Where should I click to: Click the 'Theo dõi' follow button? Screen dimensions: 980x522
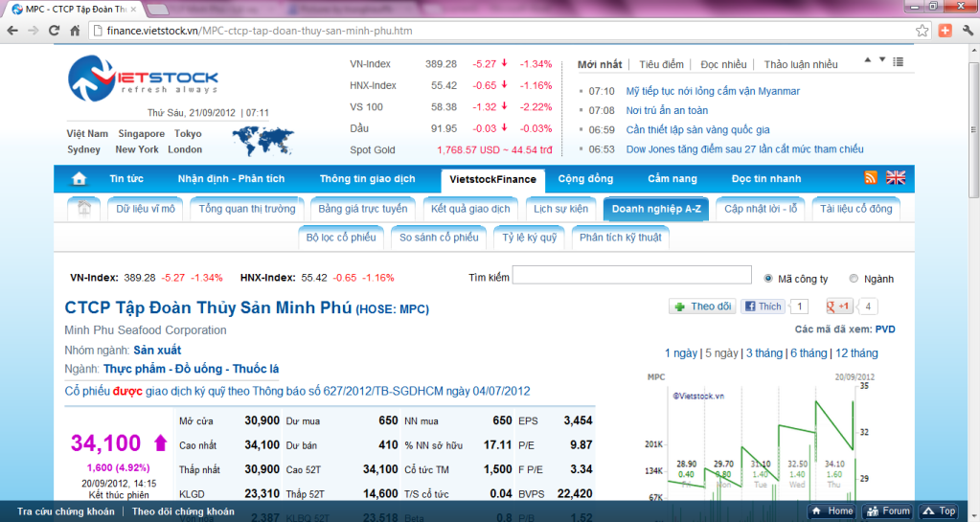click(702, 306)
